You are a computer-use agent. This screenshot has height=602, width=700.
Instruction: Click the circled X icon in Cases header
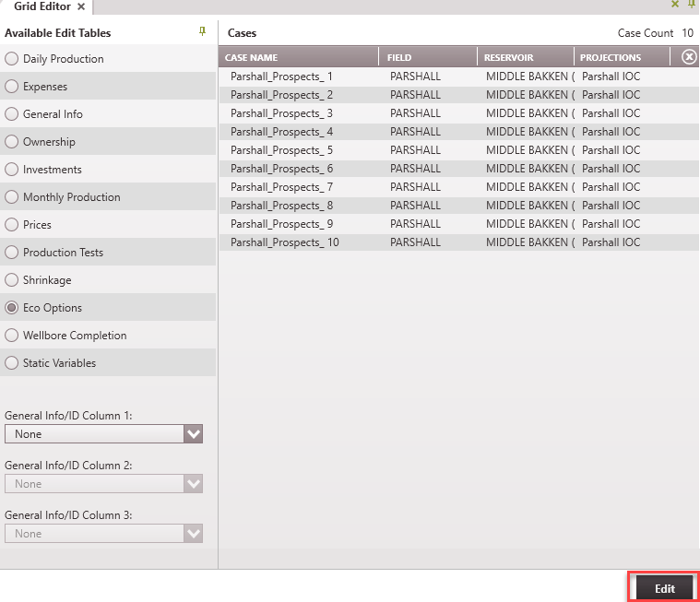689,57
